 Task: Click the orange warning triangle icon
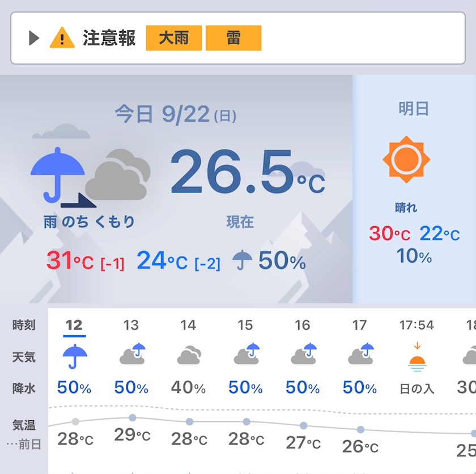[62, 37]
